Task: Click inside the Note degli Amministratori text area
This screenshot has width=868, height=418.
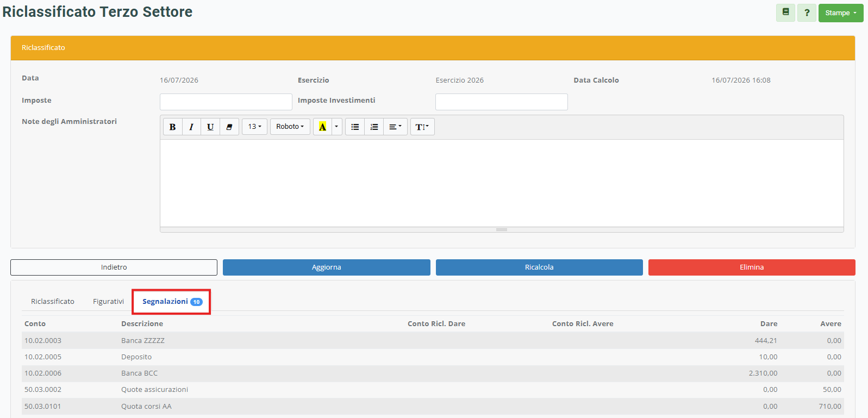Action: tap(502, 183)
